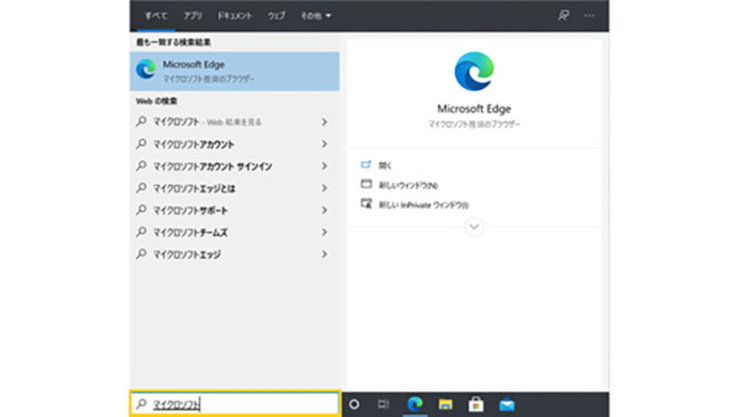Switch to the ドキュメント tab
The width and height of the screenshot is (740, 417).
[235, 16]
